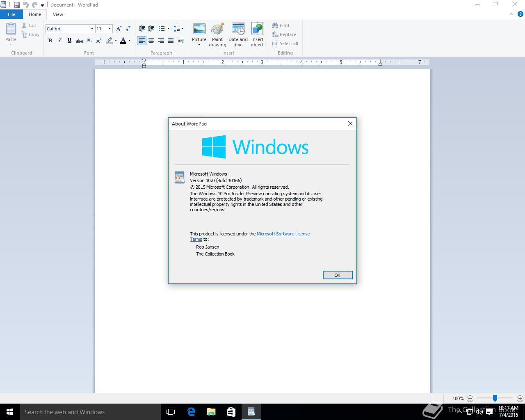Click the Grow font icon
The height and width of the screenshot is (420, 525).
pos(119,29)
